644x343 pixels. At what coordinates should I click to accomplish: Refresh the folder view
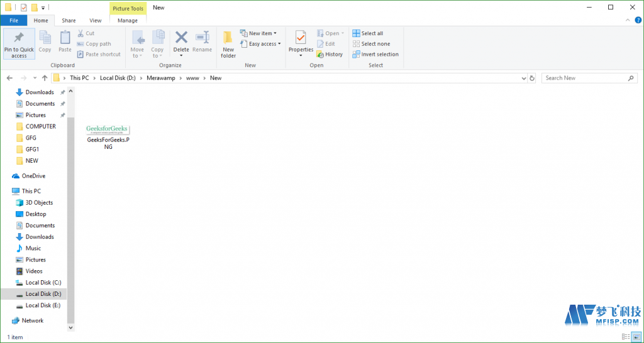point(532,78)
